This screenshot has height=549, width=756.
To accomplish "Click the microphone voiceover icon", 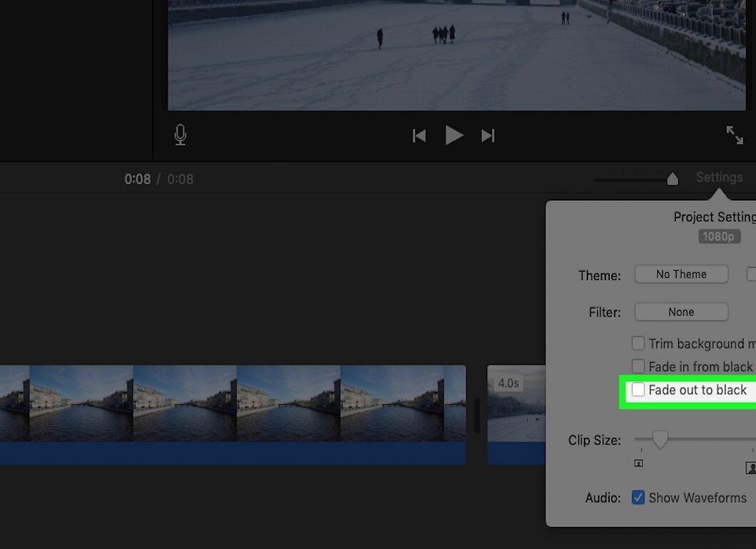I will [180, 135].
